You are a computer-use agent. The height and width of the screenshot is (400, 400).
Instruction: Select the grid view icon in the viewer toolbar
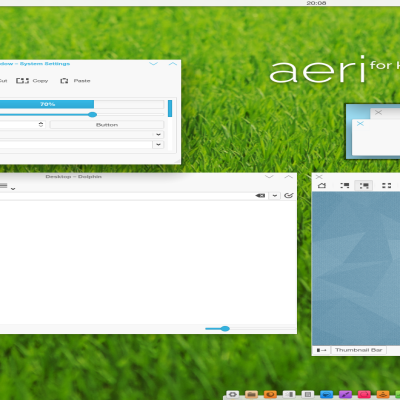(387, 185)
